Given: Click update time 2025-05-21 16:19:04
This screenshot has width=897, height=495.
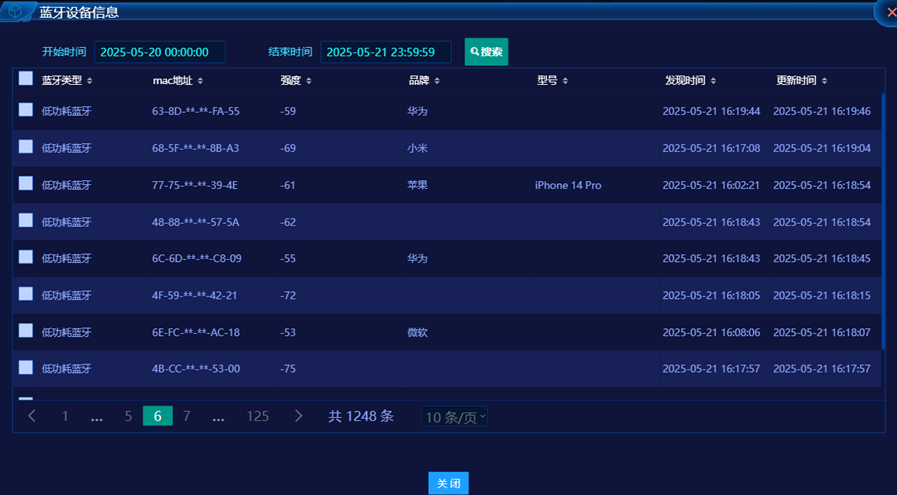Looking at the screenshot, I should click(x=822, y=148).
